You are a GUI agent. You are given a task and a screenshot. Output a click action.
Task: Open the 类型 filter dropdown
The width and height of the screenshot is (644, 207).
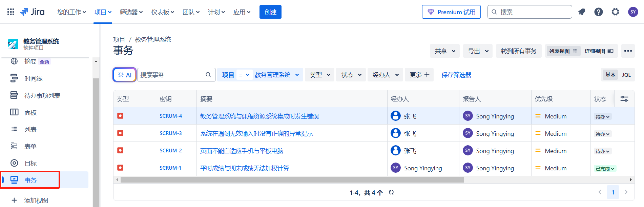320,75
